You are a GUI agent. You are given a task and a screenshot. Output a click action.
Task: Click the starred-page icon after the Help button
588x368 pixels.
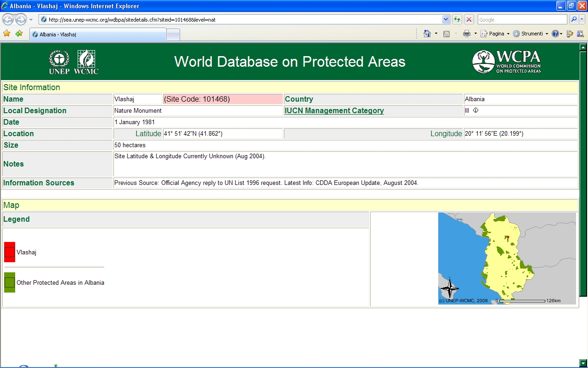(x=570, y=34)
